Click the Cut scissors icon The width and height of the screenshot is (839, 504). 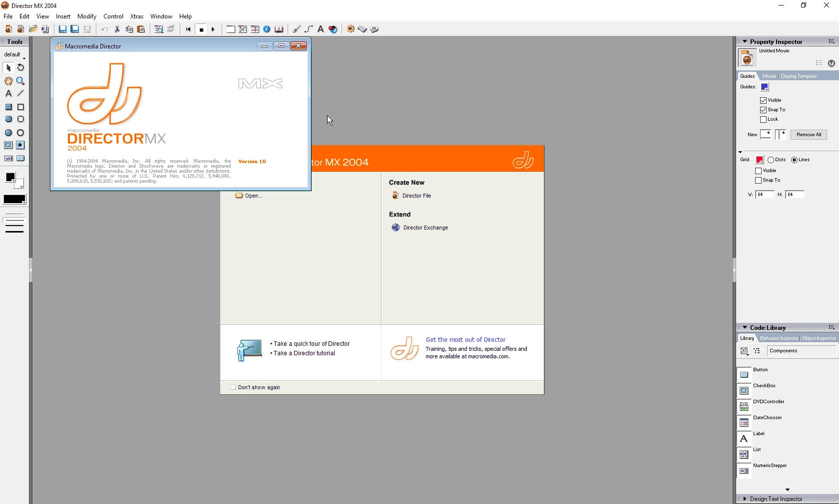point(117,29)
